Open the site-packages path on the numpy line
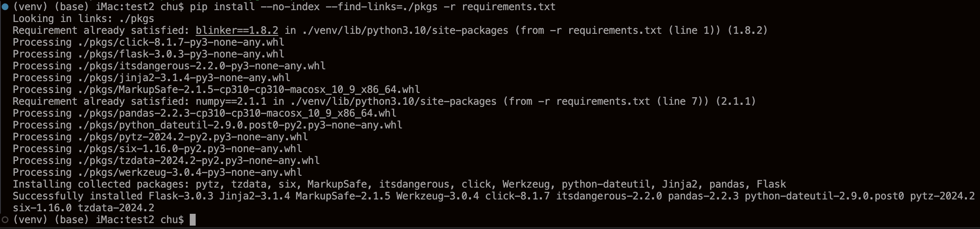The height and width of the screenshot is (229, 980). coord(393,101)
